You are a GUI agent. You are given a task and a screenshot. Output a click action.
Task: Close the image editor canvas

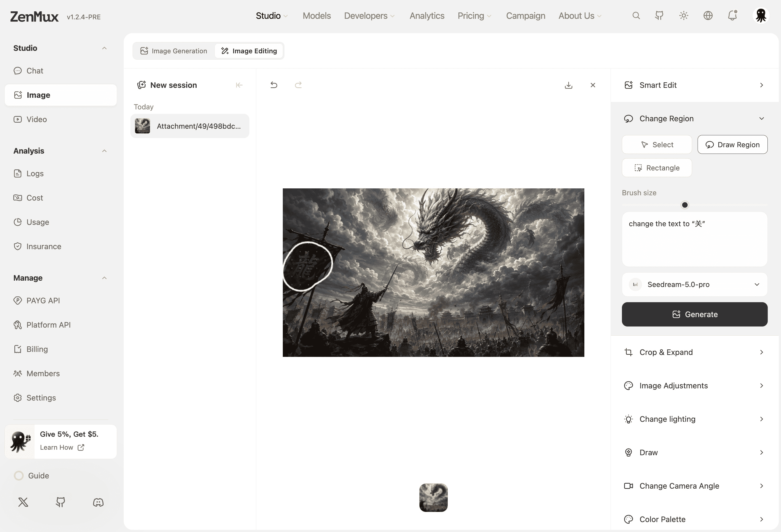[593, 85]
